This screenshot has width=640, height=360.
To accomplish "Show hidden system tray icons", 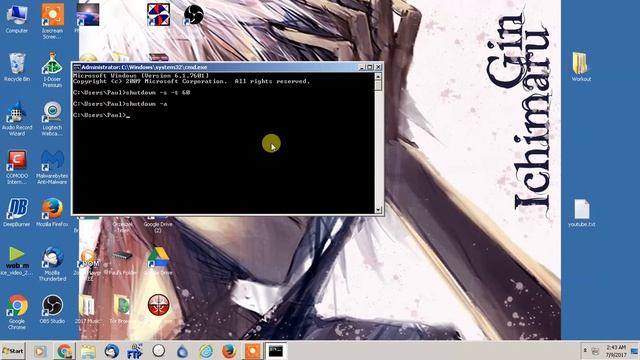I will 585,351.
